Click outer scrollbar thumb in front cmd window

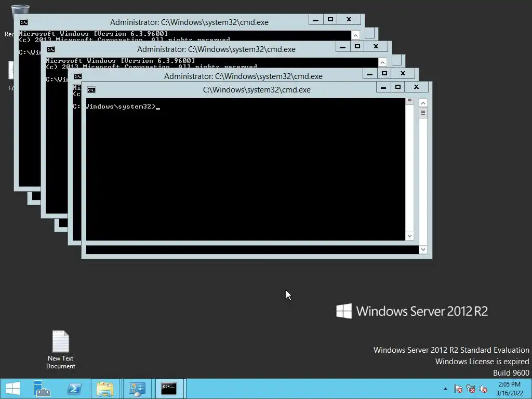click(x=423, y=113)
